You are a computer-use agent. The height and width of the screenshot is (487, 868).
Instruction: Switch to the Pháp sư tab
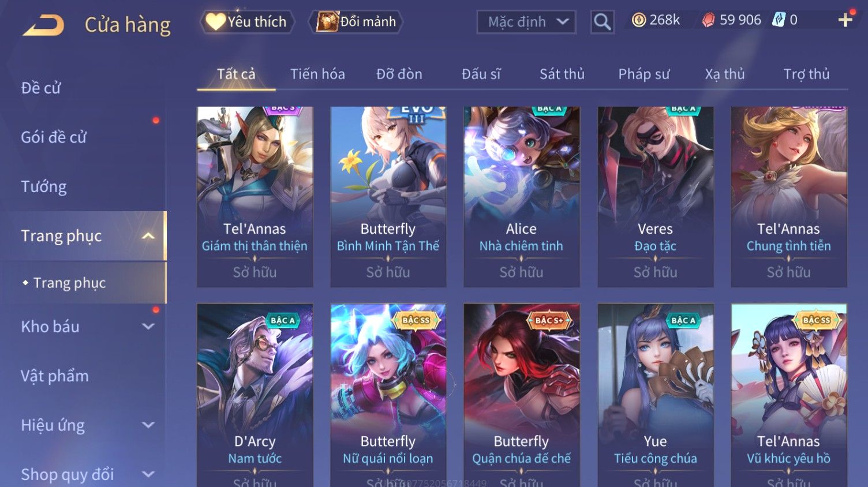click(x=644, y=74)
